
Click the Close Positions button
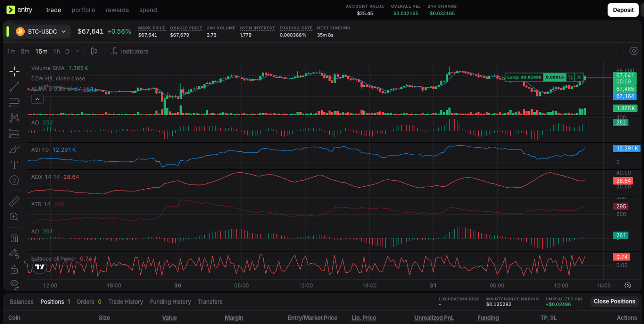[614, 301]
